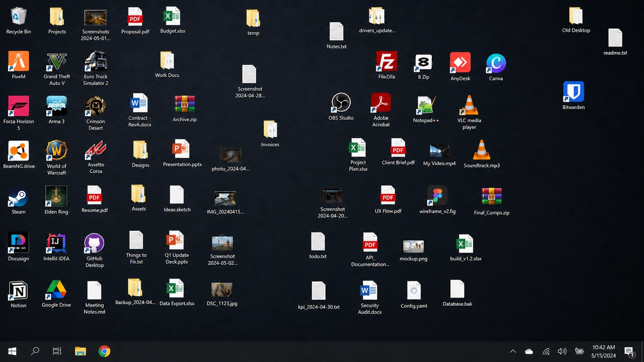
Task: Select the FileZilla shortcut icon
Action: coord(386,61)
